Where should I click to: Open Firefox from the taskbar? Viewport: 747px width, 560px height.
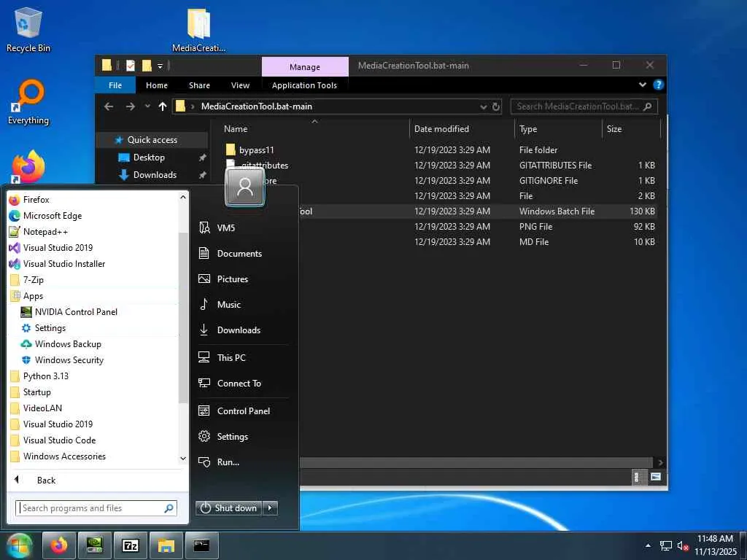point(59,545)
